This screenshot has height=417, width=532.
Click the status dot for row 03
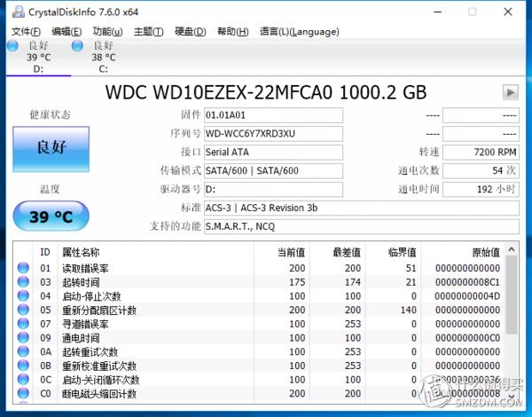point(23,281)
